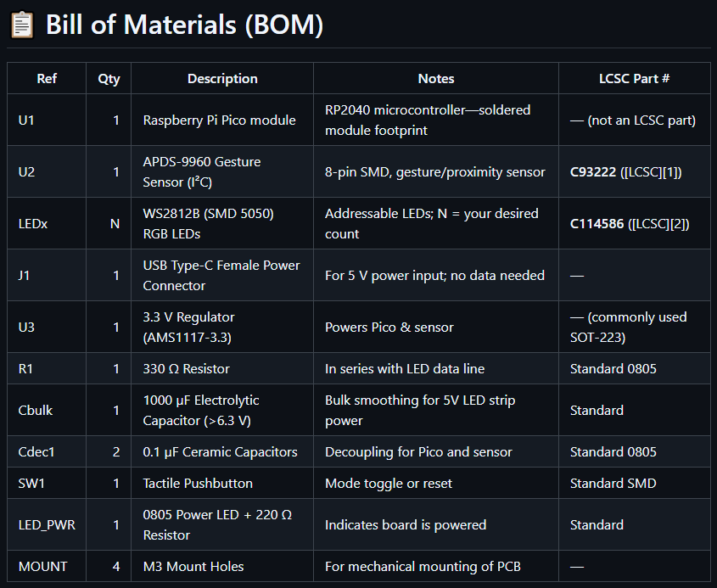Click the Notes column header
The width and height of the screenshot is (717, 588).
(436, 79)
